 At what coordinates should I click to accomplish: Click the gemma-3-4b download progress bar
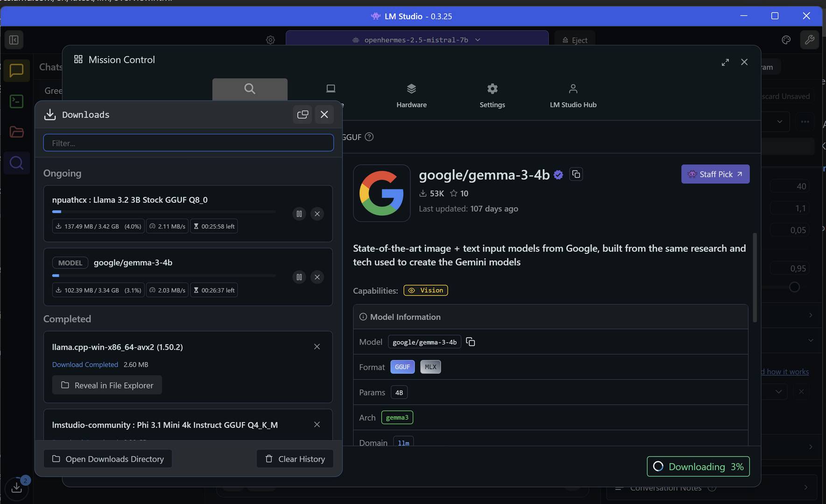coord(164,275)
